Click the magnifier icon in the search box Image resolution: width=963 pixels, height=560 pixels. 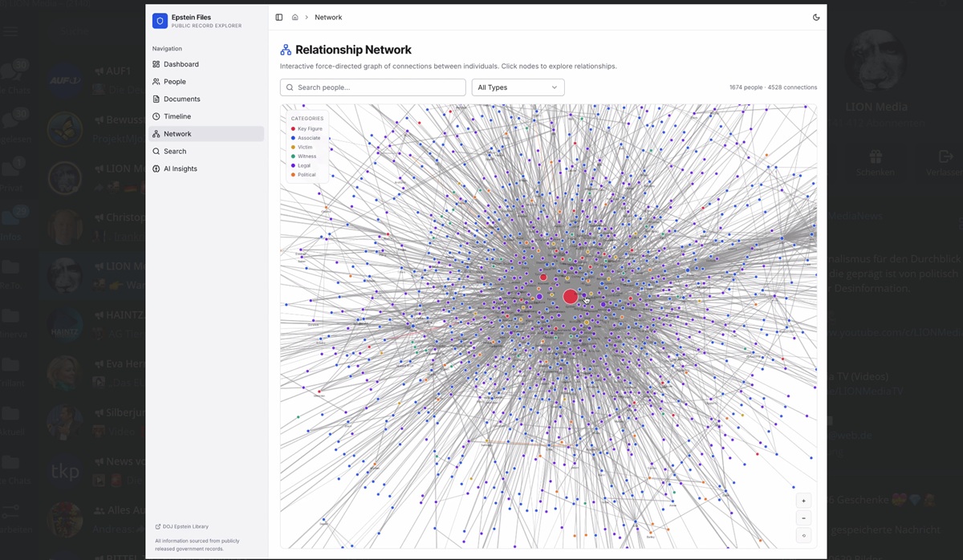[290, 87]
